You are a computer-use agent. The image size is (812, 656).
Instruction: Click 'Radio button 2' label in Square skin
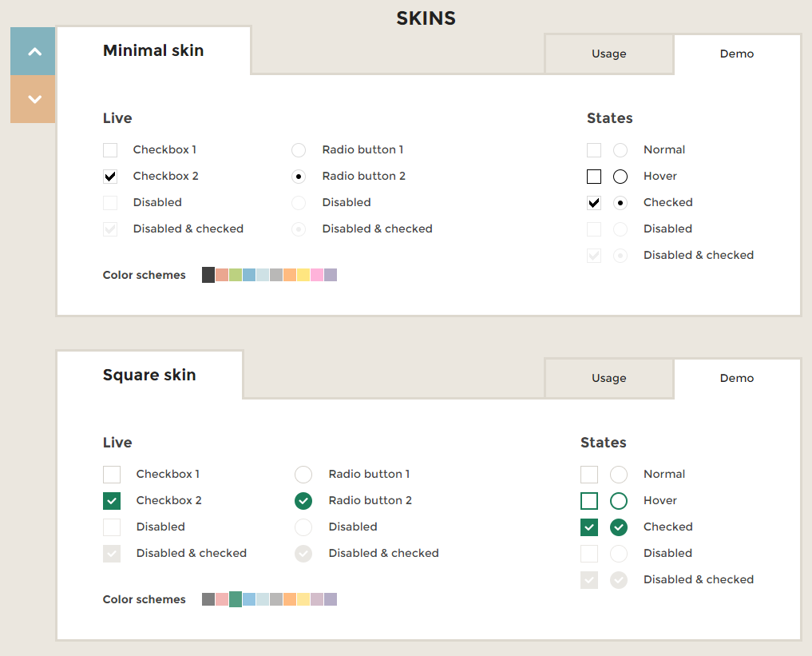370,500
